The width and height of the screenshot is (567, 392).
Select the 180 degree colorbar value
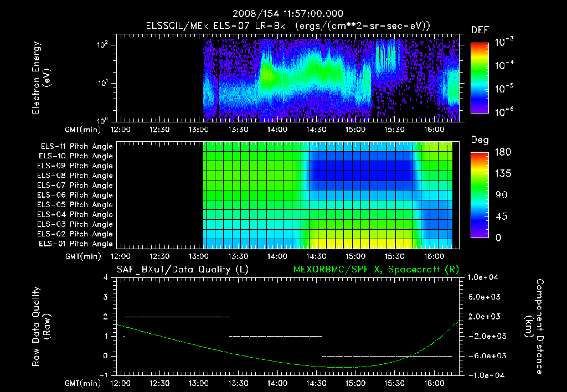pyautogui.click(x=503, y=152)
